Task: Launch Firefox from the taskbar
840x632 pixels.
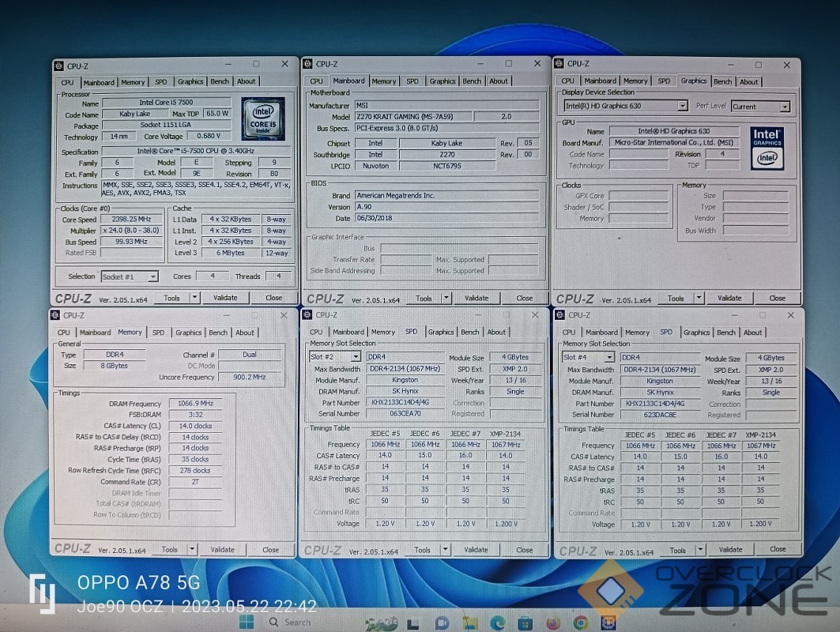Action: click(553, 623)
